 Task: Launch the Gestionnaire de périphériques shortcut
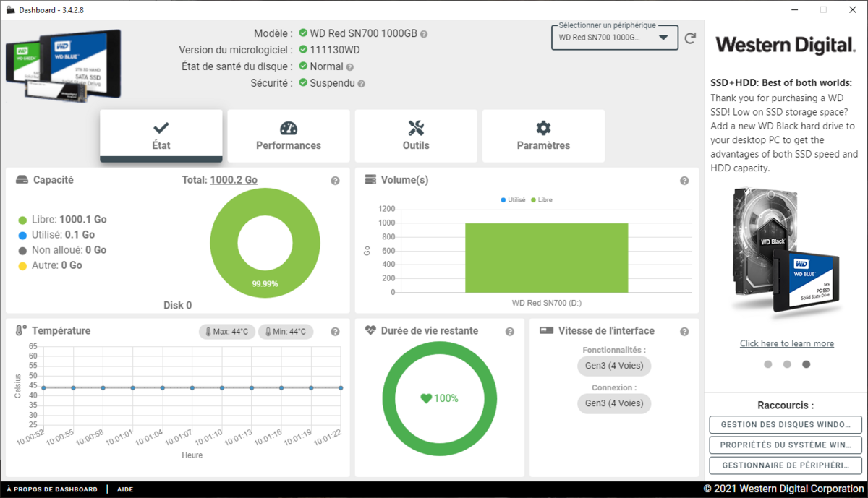[786, 465]
